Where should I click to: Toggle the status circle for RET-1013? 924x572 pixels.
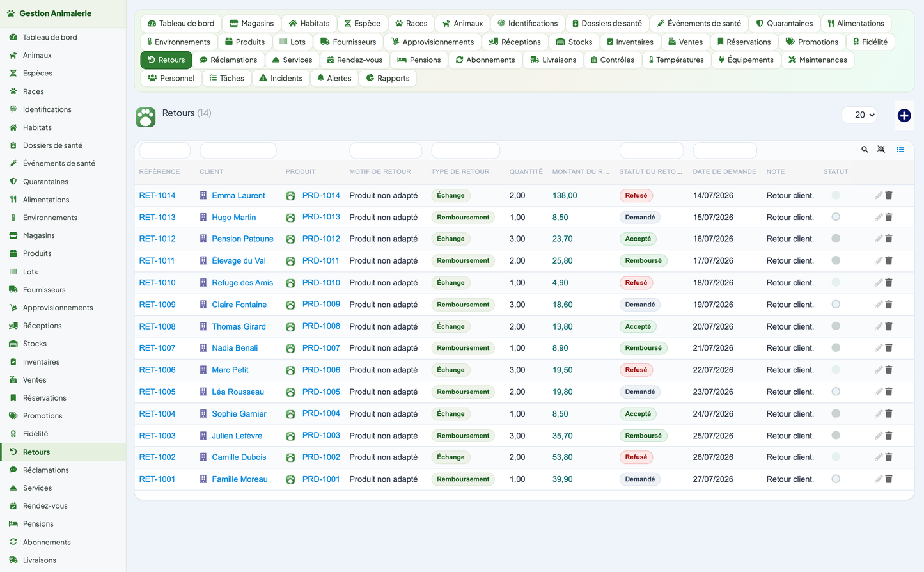836,217
